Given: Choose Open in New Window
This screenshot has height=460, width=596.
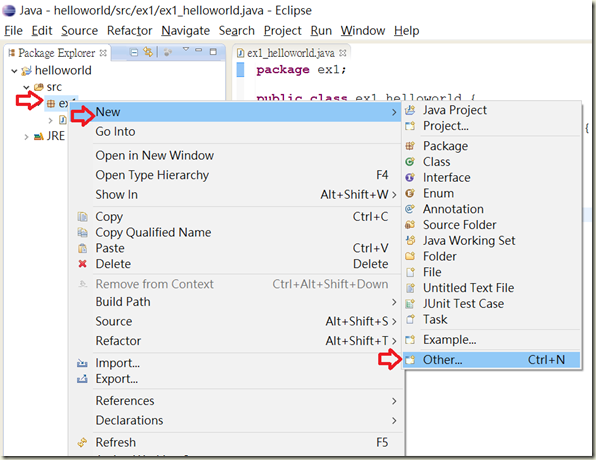Looking at the screenshot, I should (236, 155).
